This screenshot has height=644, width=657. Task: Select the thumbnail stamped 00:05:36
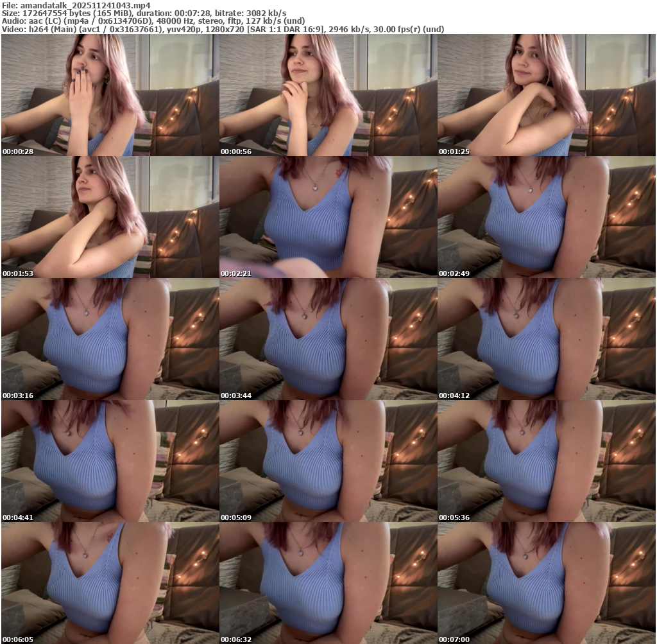point(547,461)
